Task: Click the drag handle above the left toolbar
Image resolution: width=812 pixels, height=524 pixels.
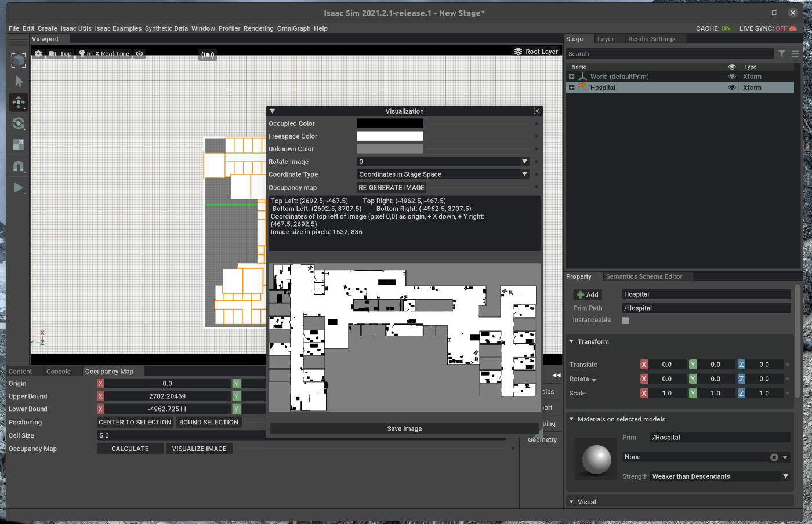Action: 19,42
